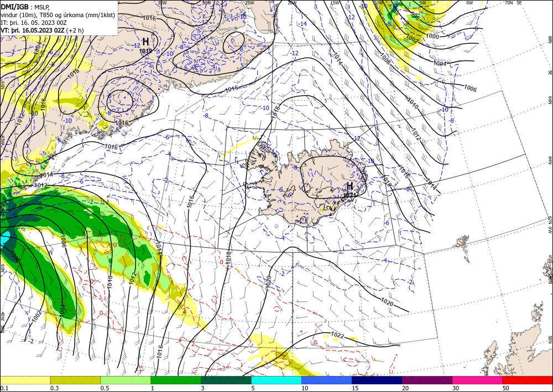Click the '35W' longitude label

(162, 3)
